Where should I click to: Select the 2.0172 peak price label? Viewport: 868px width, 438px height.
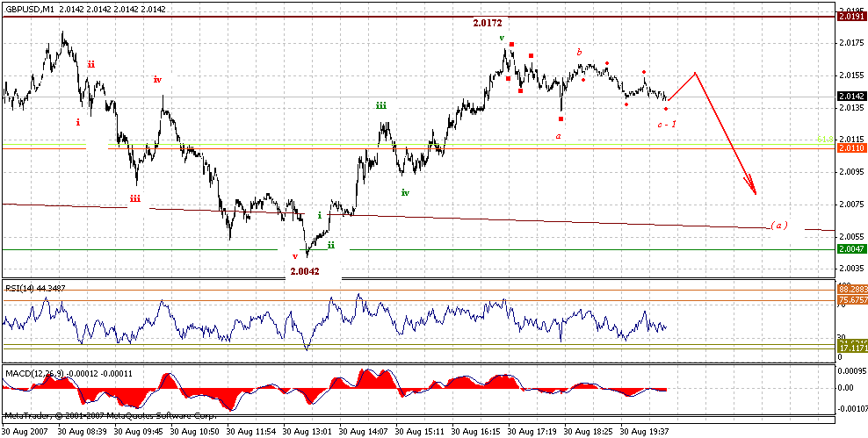click(x=487, y=23)
